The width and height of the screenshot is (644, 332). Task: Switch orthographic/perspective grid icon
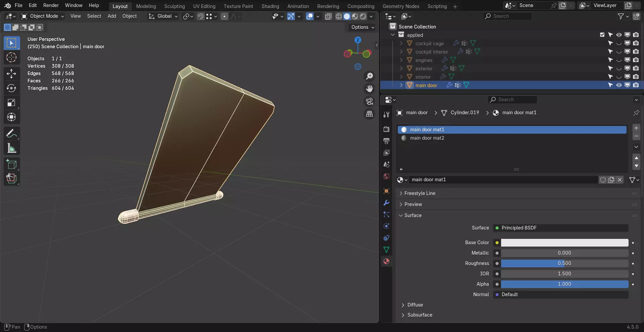point(369,114)
